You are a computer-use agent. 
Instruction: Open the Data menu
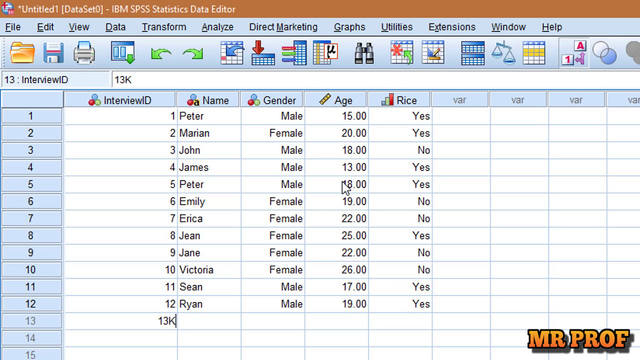click(116, 27)
